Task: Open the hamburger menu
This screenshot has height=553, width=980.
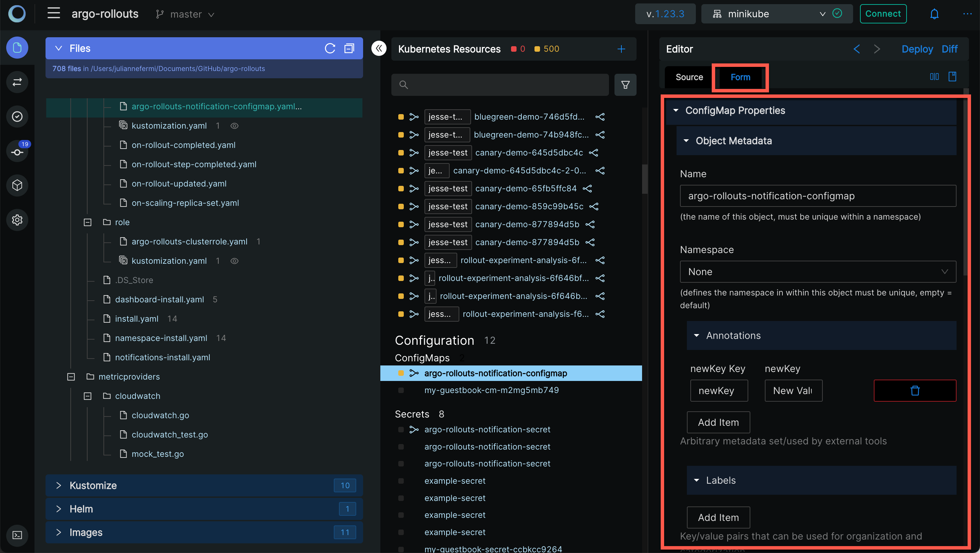Action: 54,13
